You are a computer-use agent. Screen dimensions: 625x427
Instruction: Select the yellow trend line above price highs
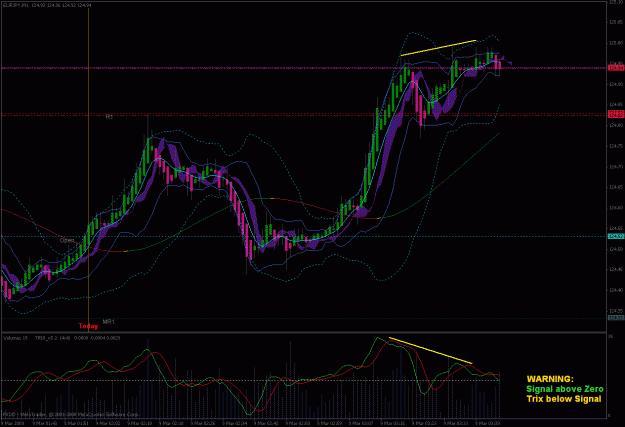[438, 48]
